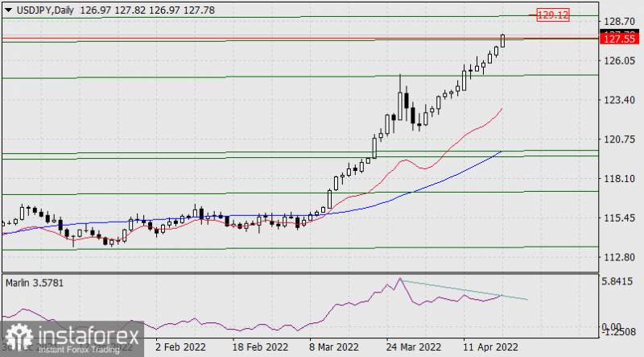This screenshot has height=357, width=644.
Task: Select the latest candlestick at the chart top
Action: point(502,40)
